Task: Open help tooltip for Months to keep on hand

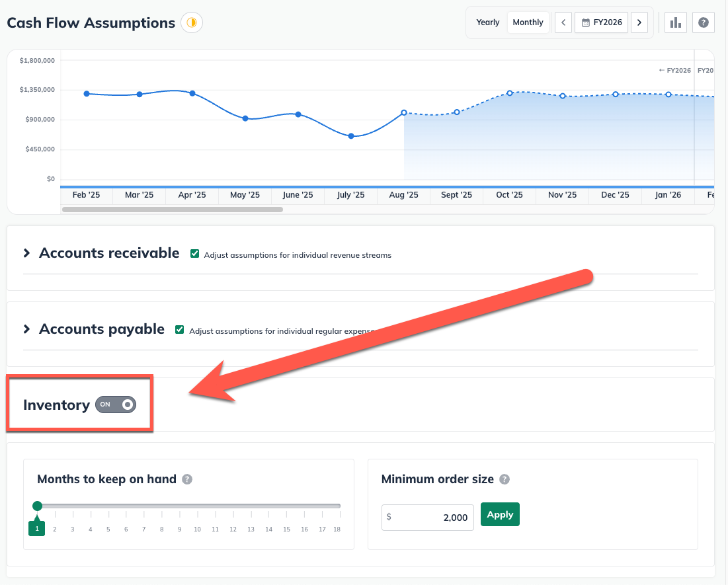Action: pyautogui.click(x=187, y=479)
